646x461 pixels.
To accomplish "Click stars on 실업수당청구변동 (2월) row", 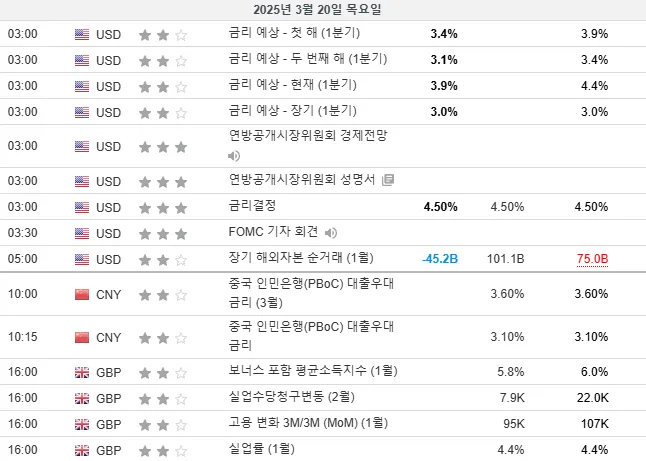I will click(x=163, y=398).
